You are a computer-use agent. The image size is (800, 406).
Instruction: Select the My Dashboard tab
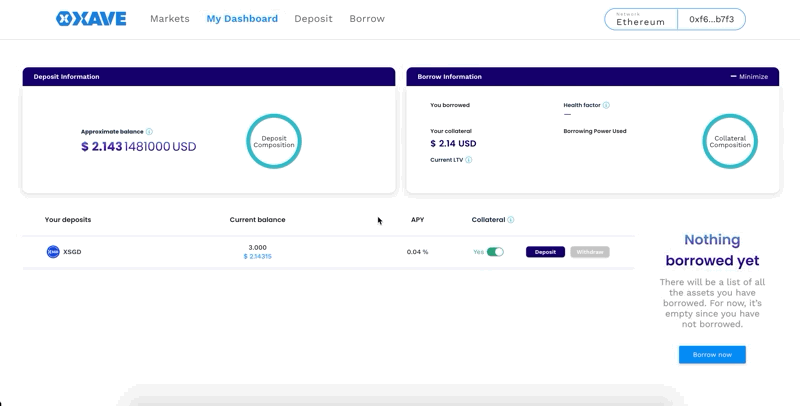click(241, 19)
